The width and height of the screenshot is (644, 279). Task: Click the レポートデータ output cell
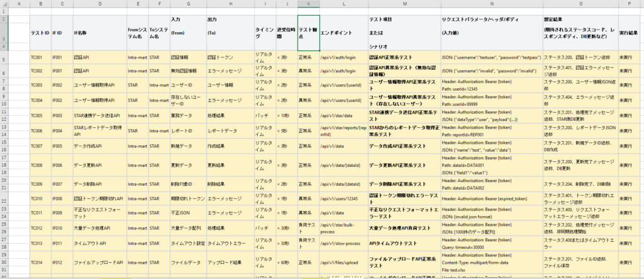230,131
